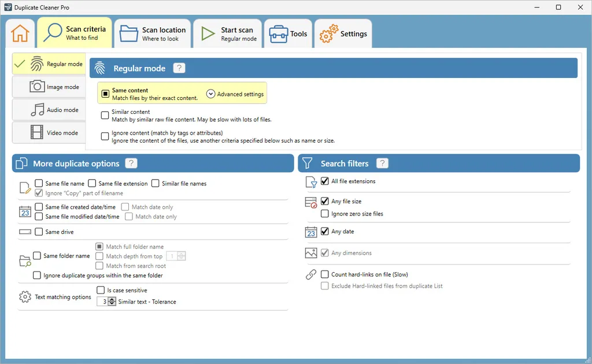This screenshot has width=592, height=364.
Task: Select Regular mode in sidebar
Action: pos(49,64)
